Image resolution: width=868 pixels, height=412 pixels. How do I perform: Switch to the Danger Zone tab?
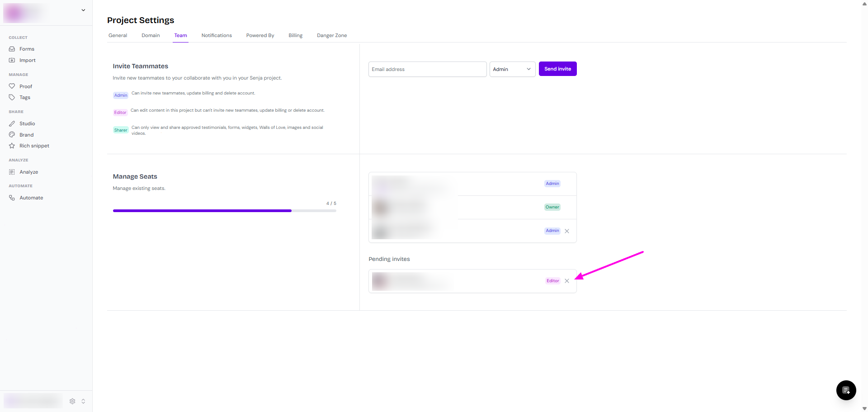point(331,35)
